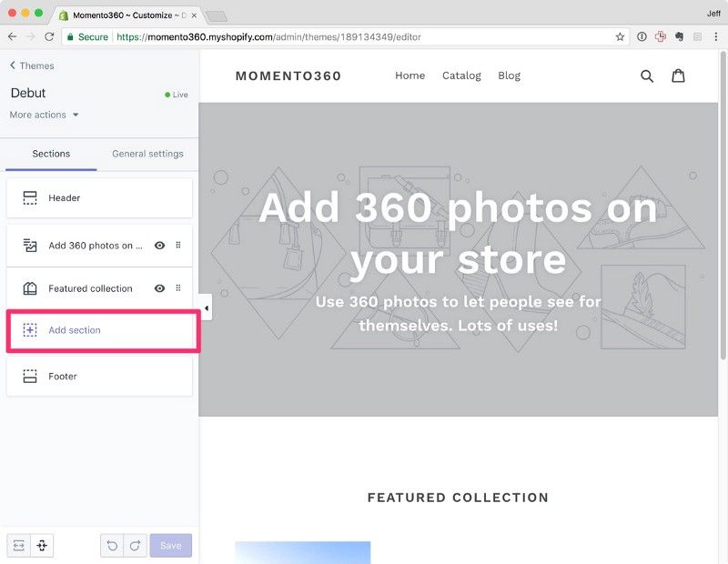
Task: Click the section selection mode button
Action: click(x=42, y=546)
